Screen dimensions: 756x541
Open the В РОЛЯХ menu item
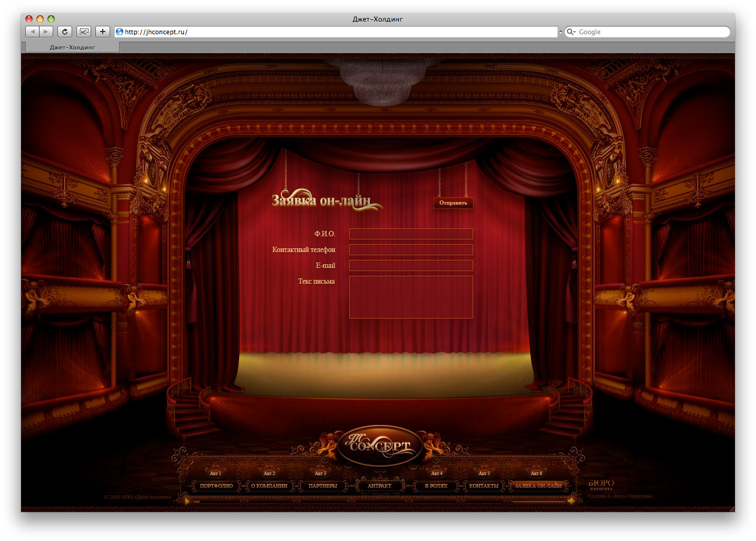click(436, 486)
